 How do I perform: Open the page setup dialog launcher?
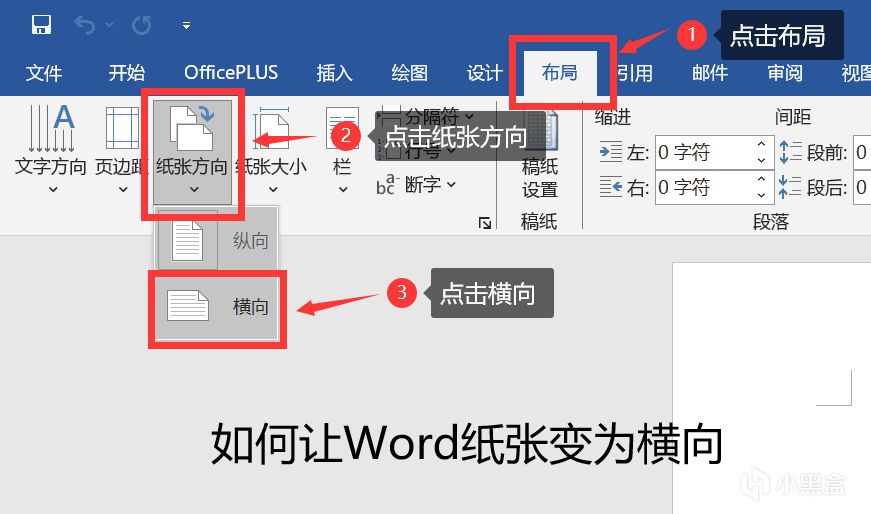click(484, 223)
